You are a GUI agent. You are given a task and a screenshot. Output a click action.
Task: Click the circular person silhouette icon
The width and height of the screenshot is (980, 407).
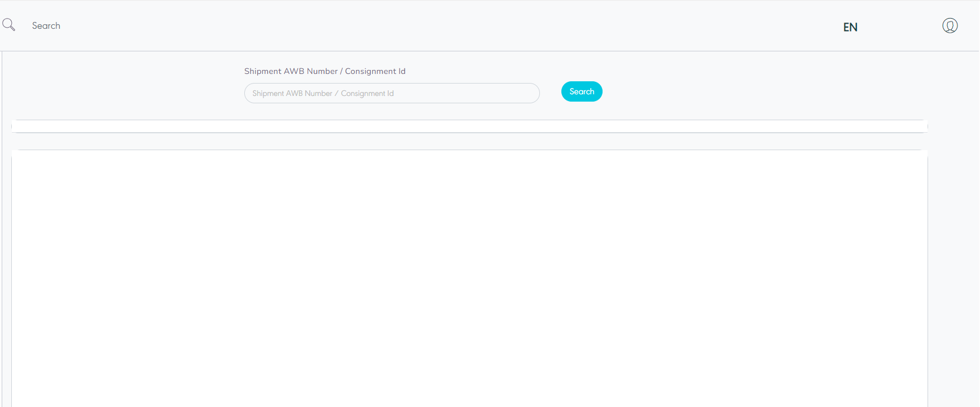pyautogui.click(x=950, y=26)
